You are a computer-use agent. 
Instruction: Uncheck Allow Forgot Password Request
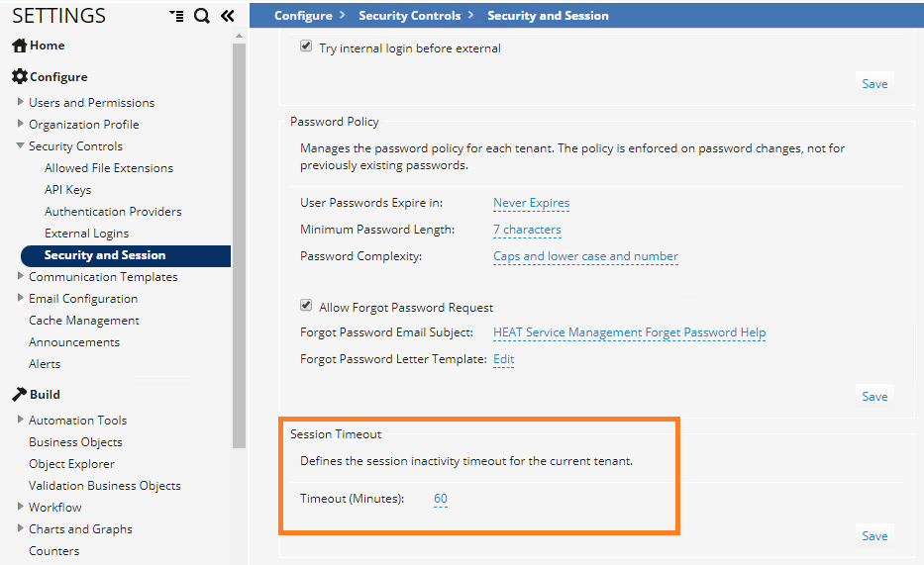pos(306,307)
